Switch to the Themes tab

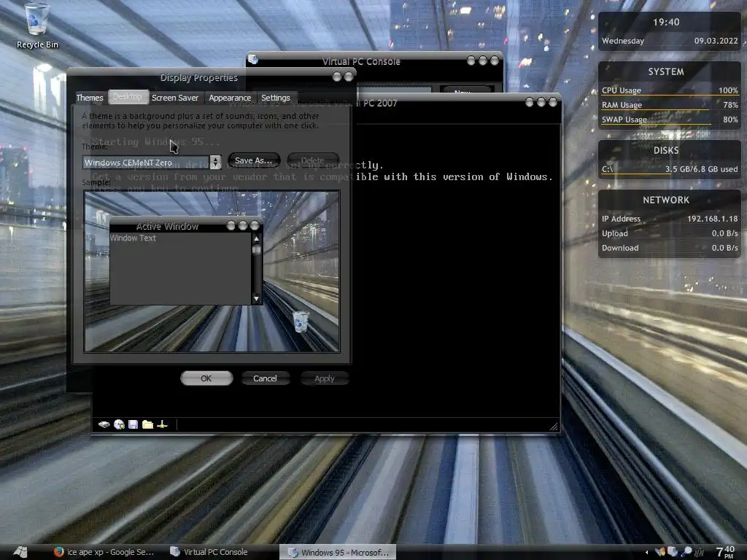point(90,98)
